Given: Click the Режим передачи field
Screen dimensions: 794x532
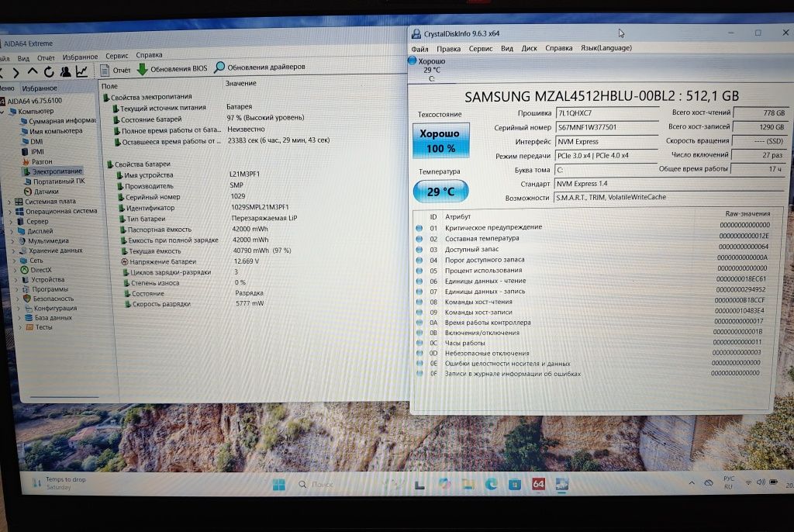Looking at the screenshot, I should coord(606,156).
